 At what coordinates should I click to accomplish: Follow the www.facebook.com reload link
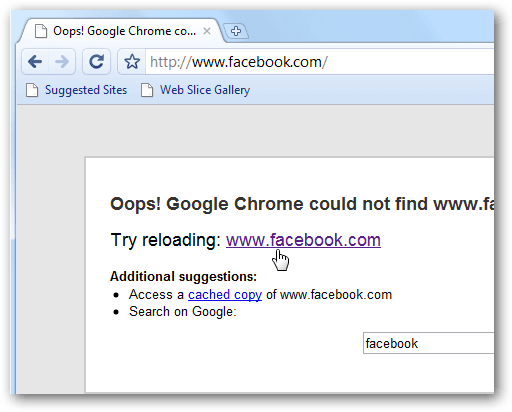click(x=303, y=240)
